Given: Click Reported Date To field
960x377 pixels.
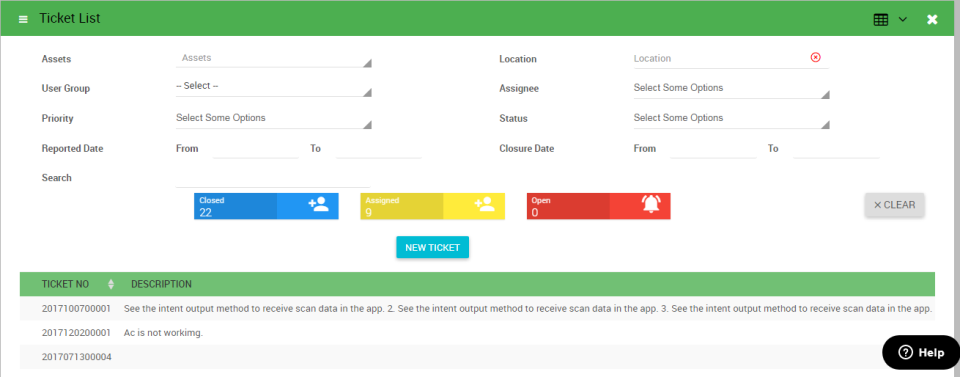Looking at the screenshot, I should tap(379, 149).
